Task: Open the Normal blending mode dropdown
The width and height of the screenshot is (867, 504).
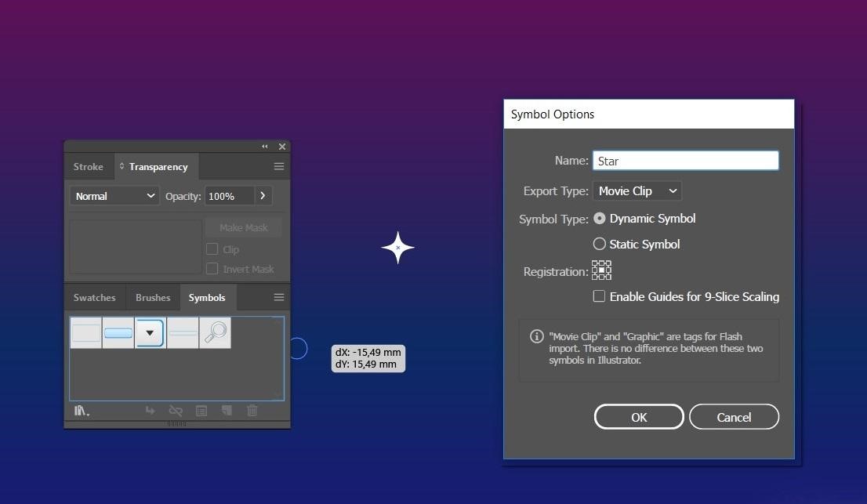Action: [114, 196]
